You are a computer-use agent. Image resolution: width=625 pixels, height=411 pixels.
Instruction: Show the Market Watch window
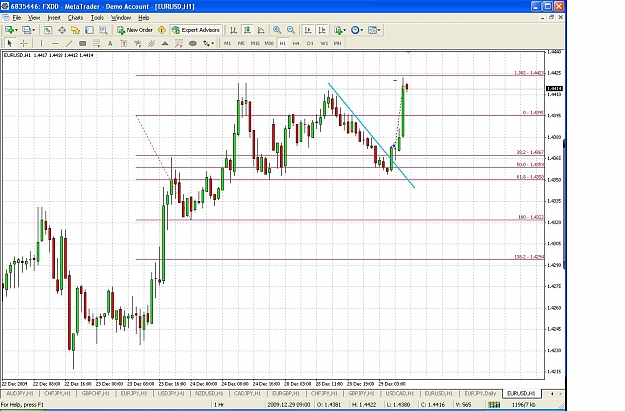[x=48, y=30]
